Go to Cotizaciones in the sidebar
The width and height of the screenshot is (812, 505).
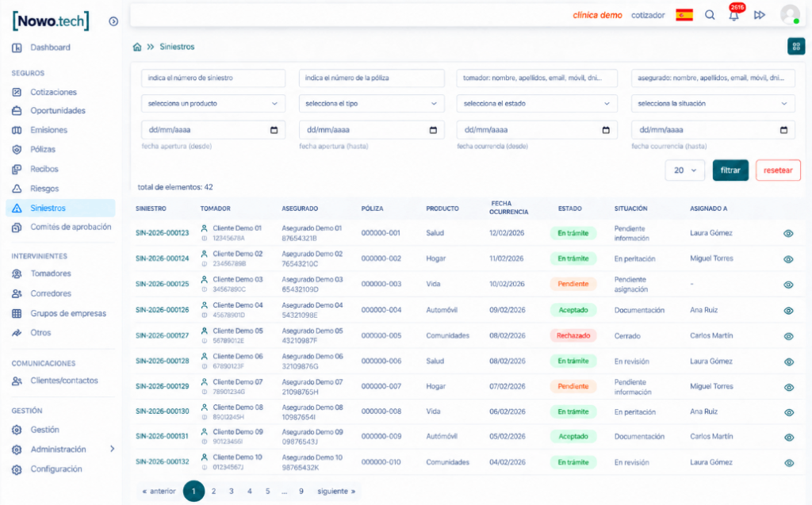click(53, 92)
